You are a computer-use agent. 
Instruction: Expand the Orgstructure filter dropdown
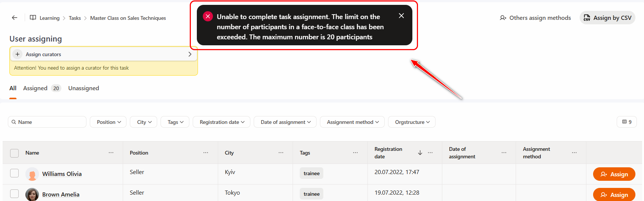pyautogui.click(x=412, y=122)
